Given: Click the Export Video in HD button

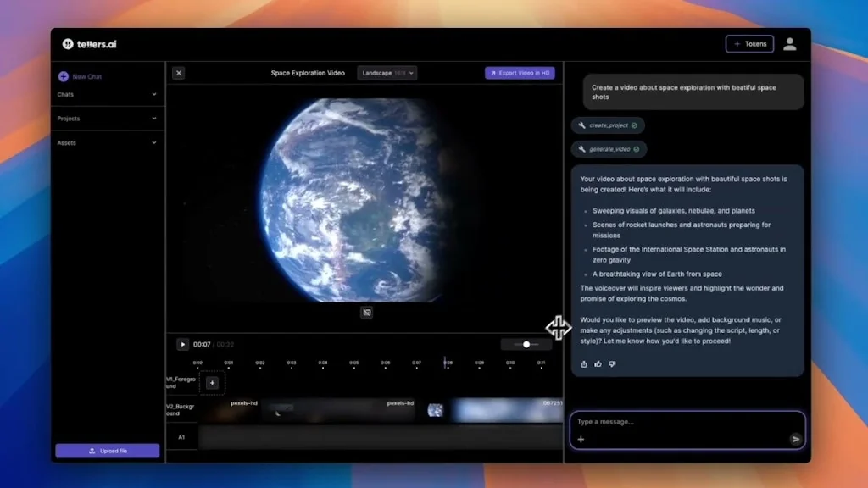Looking at the screenshot, I should [x=519, y=73].
